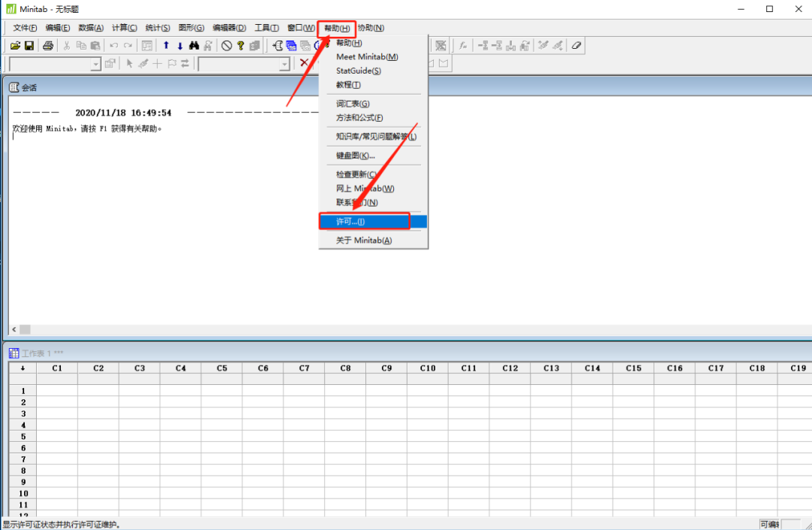Click session timestamp 2020/11/18 16:49:54
The height and width of the screenshot is (530, 812).
pyautogui.click(x=123, y=113)
